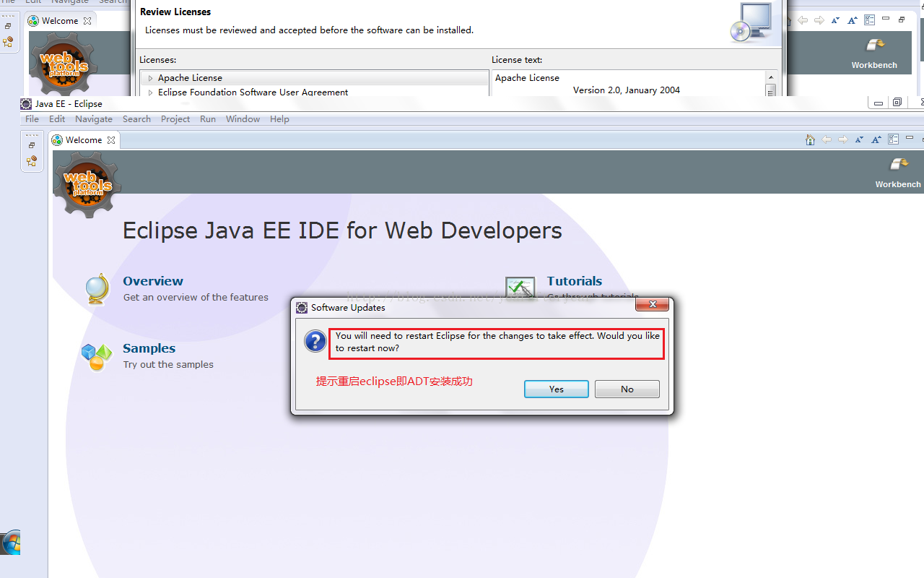Click Forward arrow in background window Welcome toolbar
The width and height of the screenshot is (924, 578).
tap(819, 20)
